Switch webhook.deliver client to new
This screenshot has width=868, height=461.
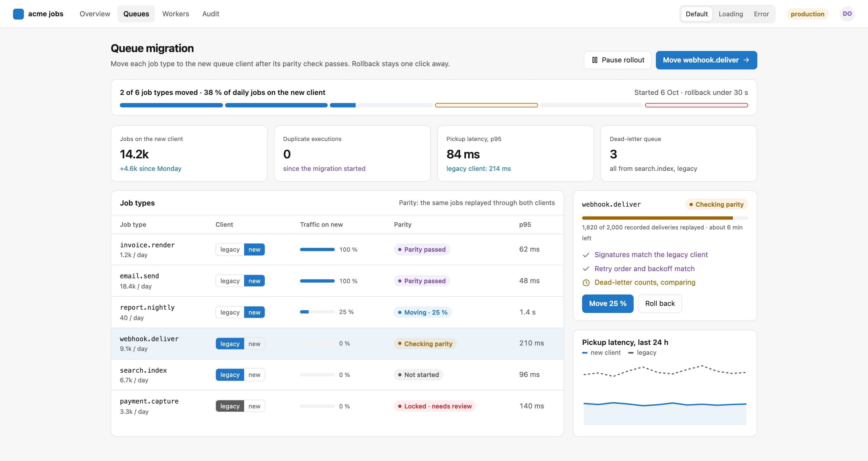point(254,343)
